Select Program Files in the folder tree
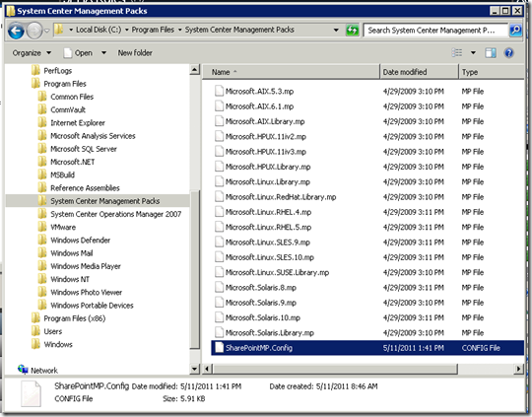The height and width of the screenshot is (417, 532). pos(59,84)
